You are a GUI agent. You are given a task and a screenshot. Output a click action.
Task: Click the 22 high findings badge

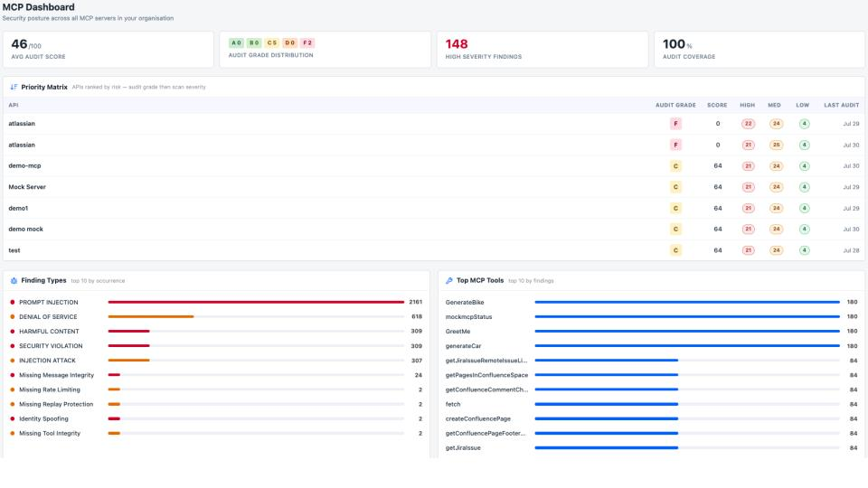(748, 124)
